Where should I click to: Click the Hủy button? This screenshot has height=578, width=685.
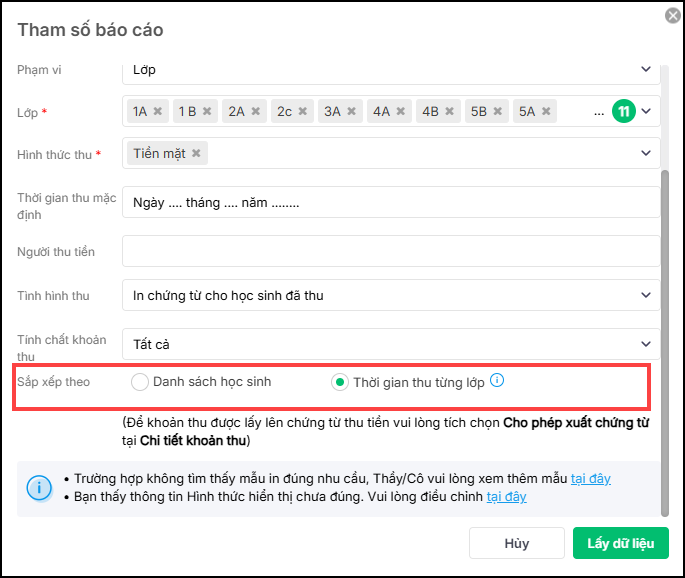pyautogui.click(x=516, y=543)
